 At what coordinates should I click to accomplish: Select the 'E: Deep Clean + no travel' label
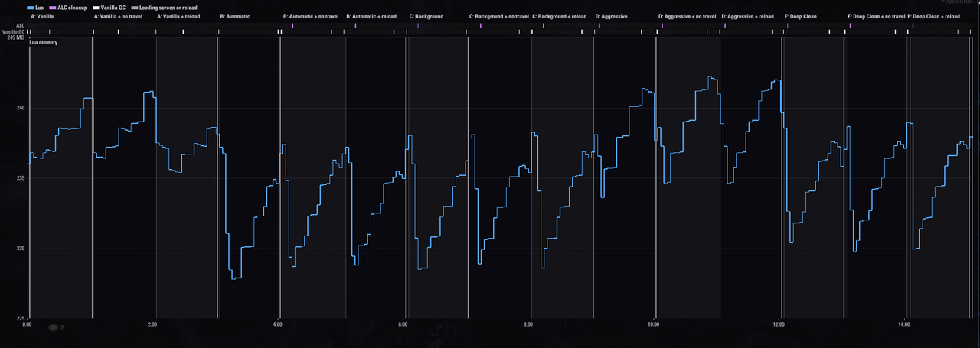877,16
